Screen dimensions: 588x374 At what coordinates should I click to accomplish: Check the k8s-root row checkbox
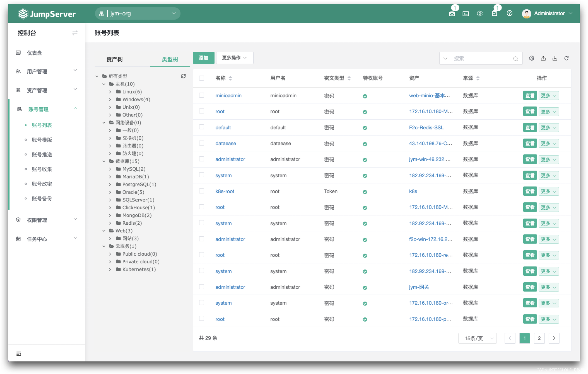[x=201, y=191]
